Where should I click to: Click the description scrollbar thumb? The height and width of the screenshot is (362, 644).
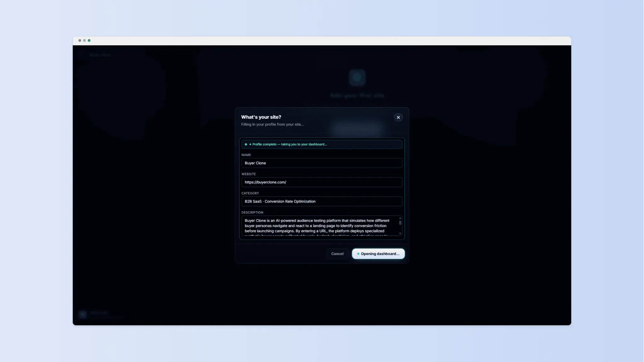coord(400,223)
